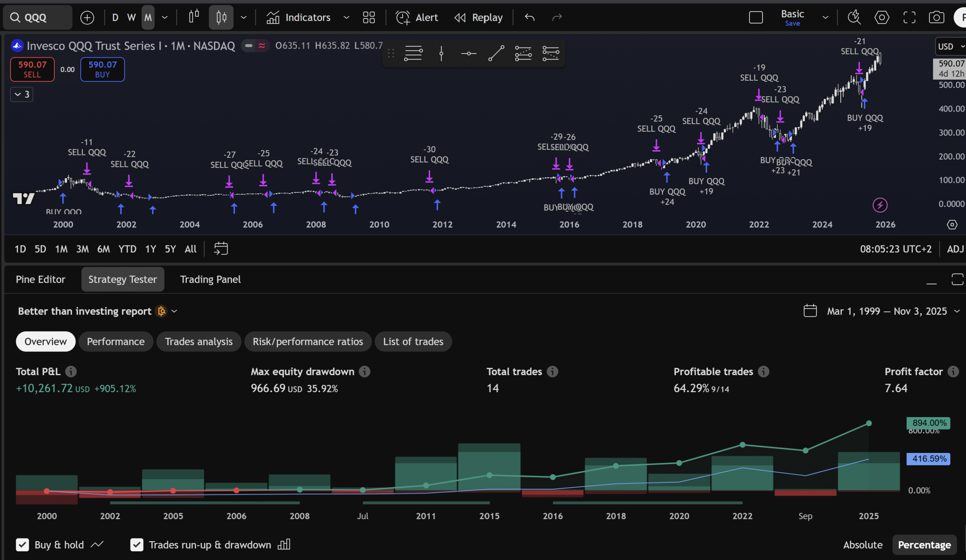Open chart settings hexagon icon
966x560 pixels.
point(881,18)
